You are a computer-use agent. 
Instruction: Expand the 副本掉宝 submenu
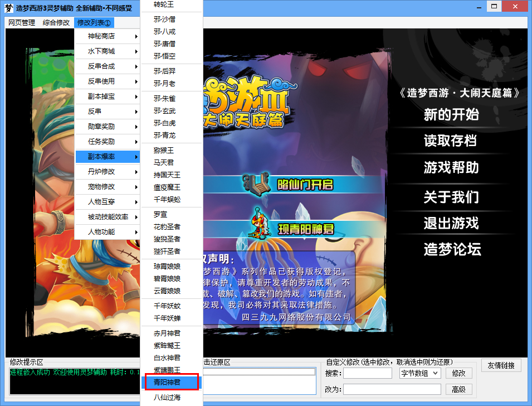pyautogui.click(x=108, y=96)
